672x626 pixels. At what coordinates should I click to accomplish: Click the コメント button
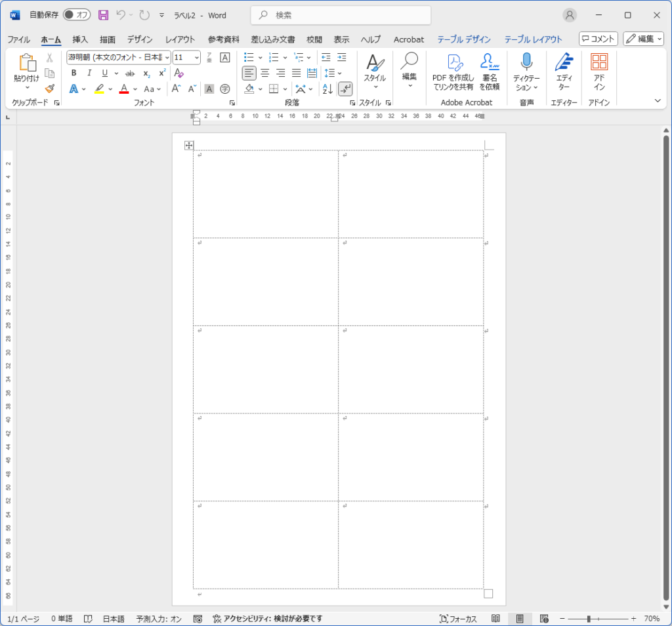coord(597,38)
